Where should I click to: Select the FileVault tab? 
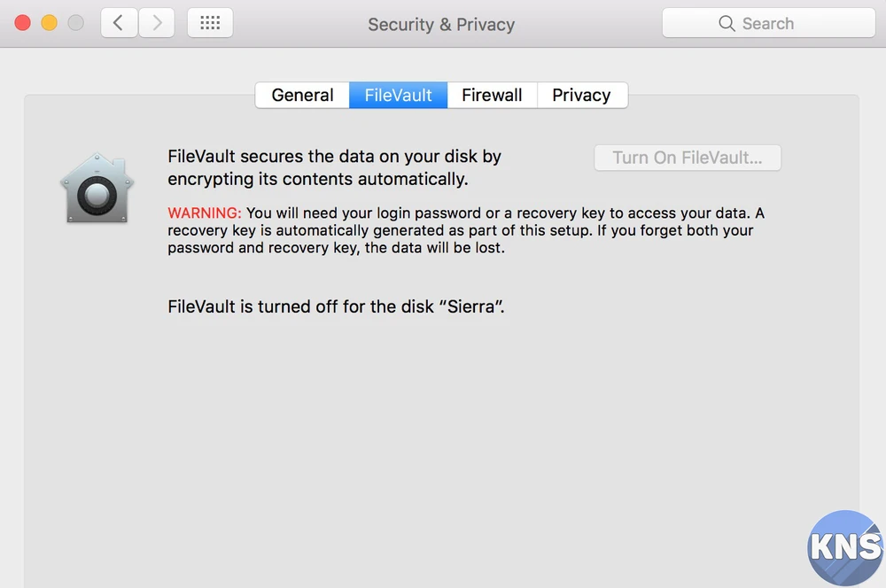(399, 95)
